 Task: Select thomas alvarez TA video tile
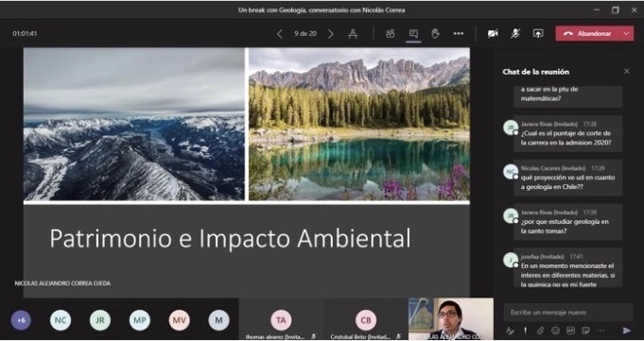pyautogui.click(x=281, y=319)
